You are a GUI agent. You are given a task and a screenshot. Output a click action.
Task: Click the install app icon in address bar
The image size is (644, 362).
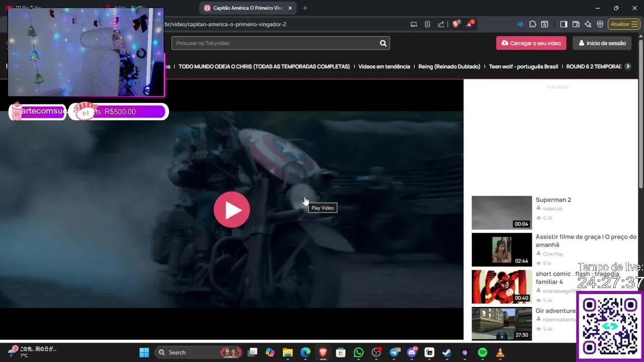tap(414, 24)
